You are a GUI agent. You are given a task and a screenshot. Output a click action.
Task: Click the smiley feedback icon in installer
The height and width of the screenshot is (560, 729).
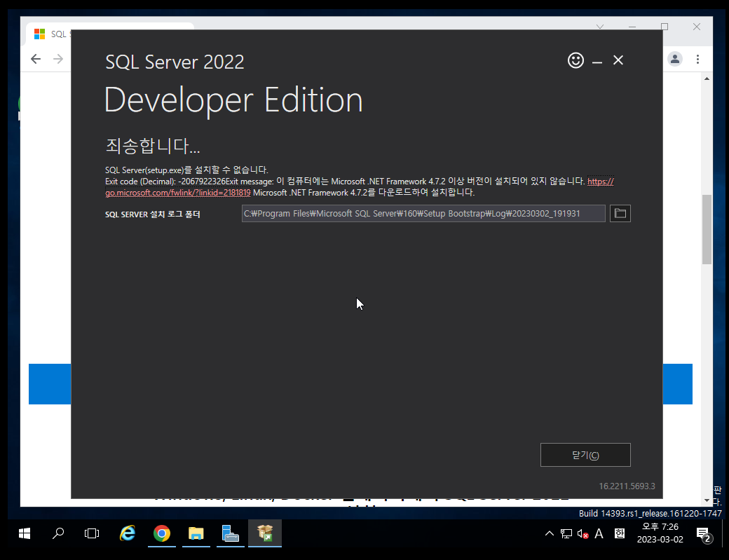coord(575,60)
